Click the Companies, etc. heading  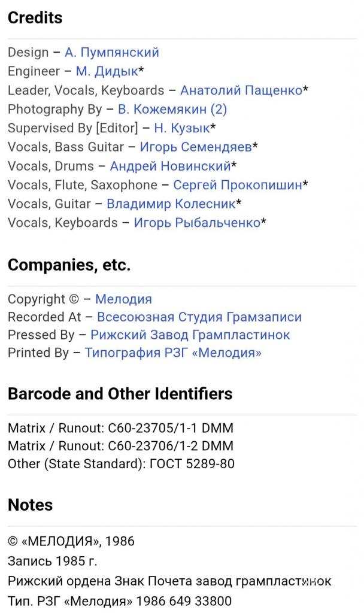[69, 265]
